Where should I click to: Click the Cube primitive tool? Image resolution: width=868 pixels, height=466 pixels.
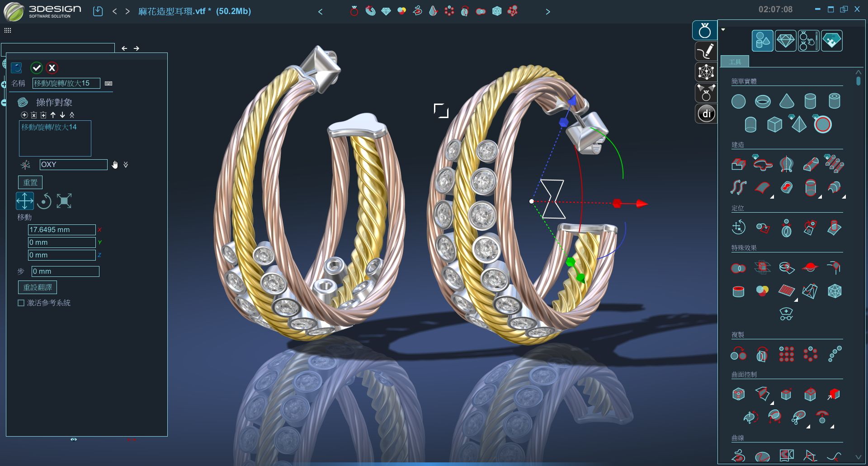[774, 124]
